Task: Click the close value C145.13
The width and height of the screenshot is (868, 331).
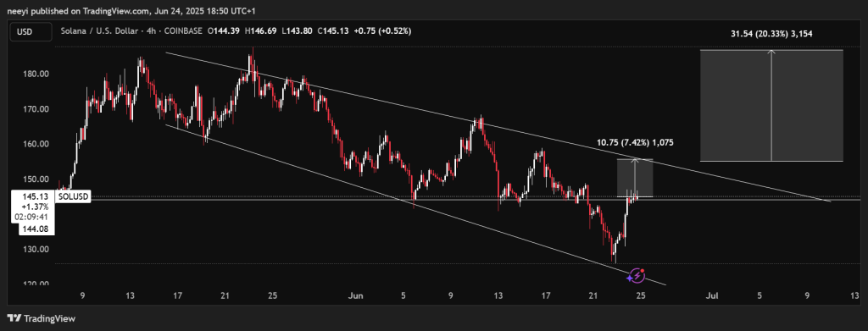Action: [332, 31]
